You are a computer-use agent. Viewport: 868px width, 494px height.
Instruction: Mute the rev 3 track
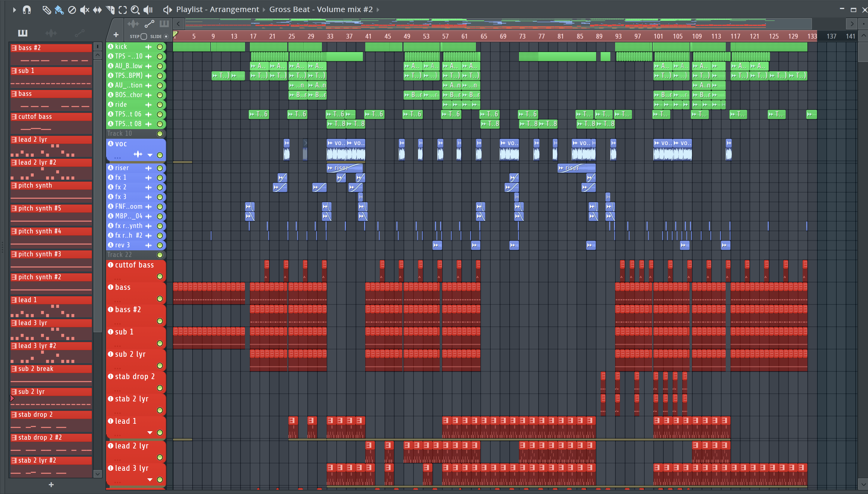point(160,245)
